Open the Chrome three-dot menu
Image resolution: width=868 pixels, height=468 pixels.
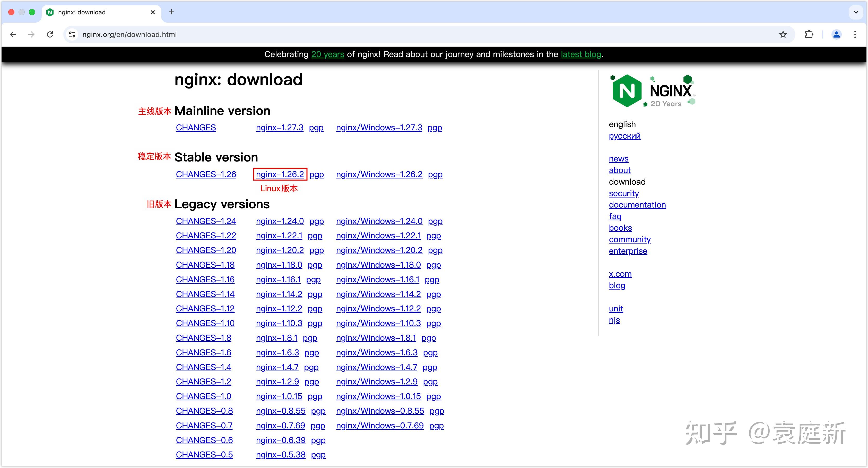856,34
